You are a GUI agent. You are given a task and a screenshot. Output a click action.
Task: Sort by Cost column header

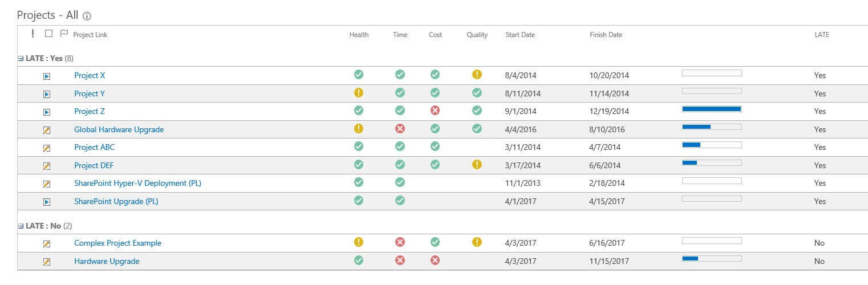(x=435, y=35)
